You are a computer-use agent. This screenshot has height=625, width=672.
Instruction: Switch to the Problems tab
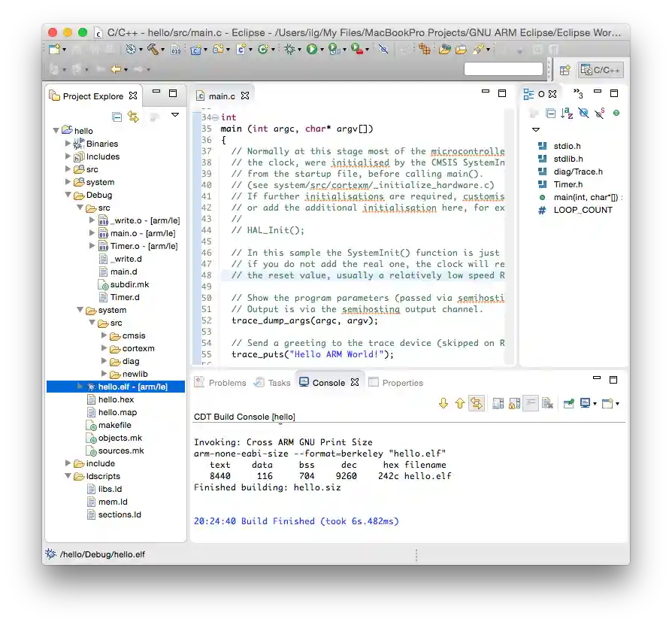pyautogui.click(x=227, y=383)
